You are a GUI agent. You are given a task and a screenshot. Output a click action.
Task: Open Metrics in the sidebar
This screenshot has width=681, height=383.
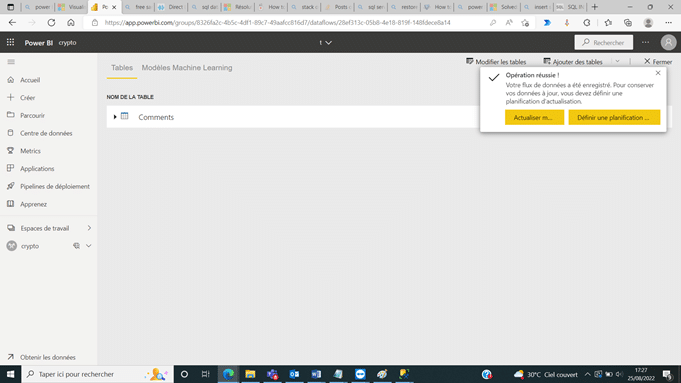point(30,151)
